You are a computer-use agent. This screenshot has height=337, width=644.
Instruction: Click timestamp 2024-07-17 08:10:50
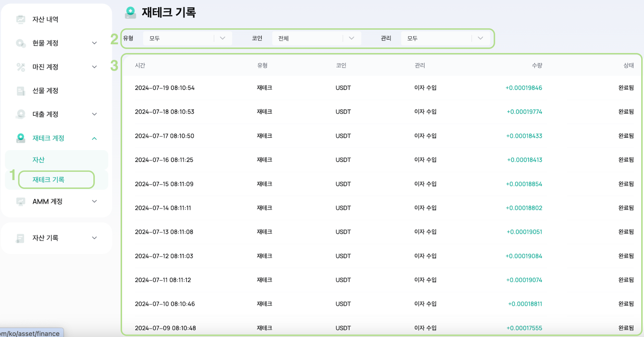(x=165, y=136)
